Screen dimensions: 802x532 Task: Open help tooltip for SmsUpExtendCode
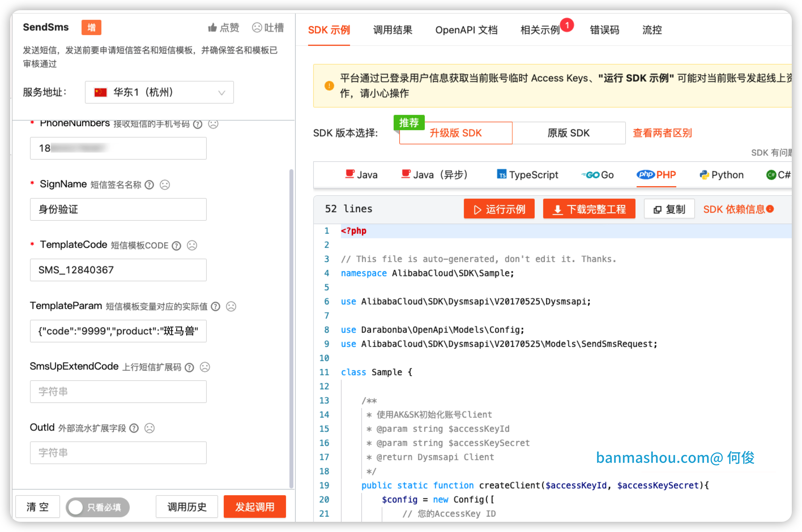click(189, 367)
